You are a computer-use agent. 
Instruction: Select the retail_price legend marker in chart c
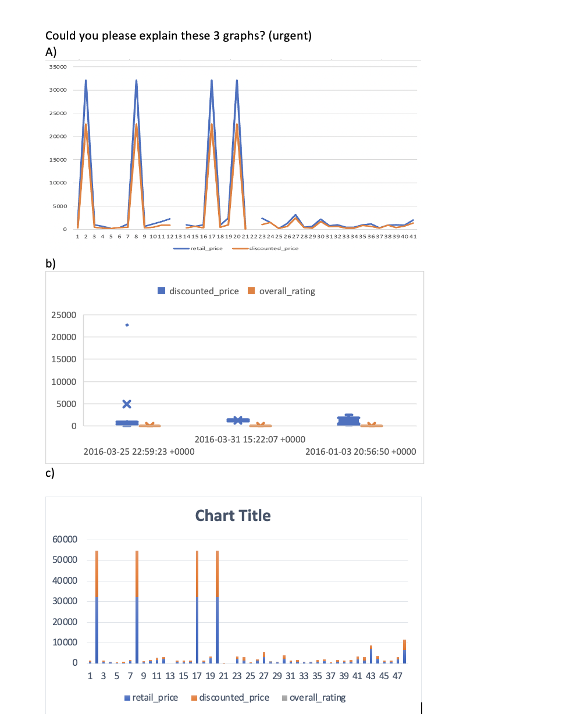[x=127, y=697]
